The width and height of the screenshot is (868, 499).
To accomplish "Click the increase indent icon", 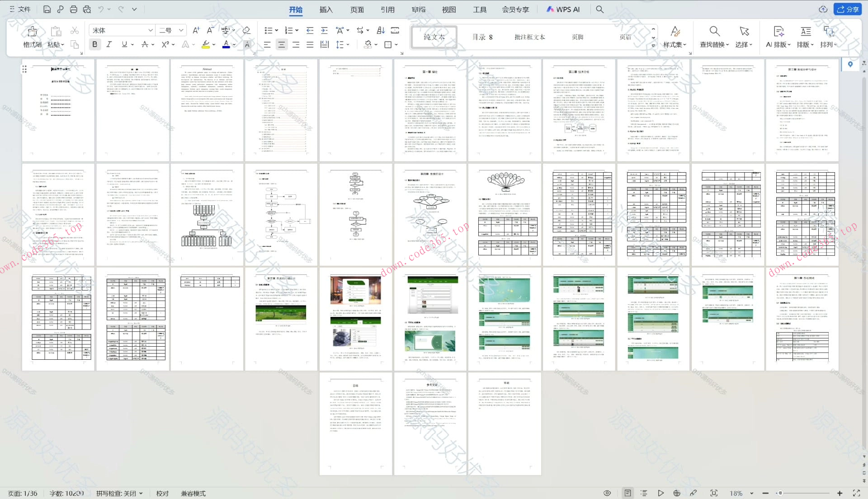I will (x=324, y=30).
